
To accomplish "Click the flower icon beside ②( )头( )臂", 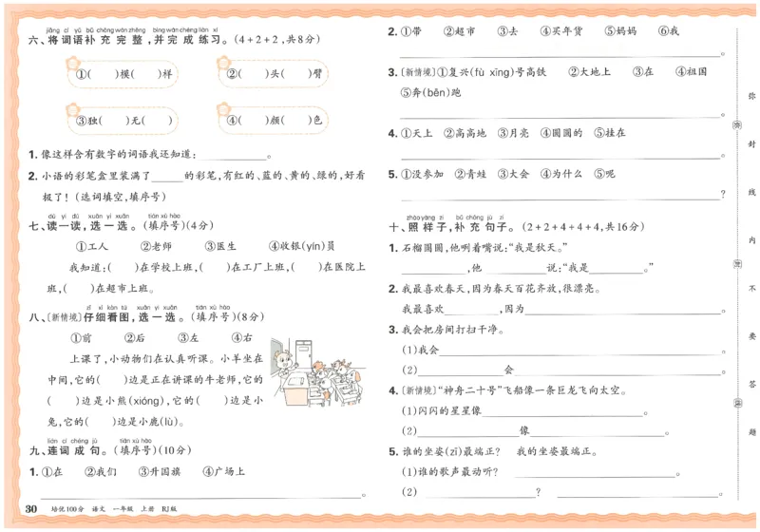I will 225,65.
